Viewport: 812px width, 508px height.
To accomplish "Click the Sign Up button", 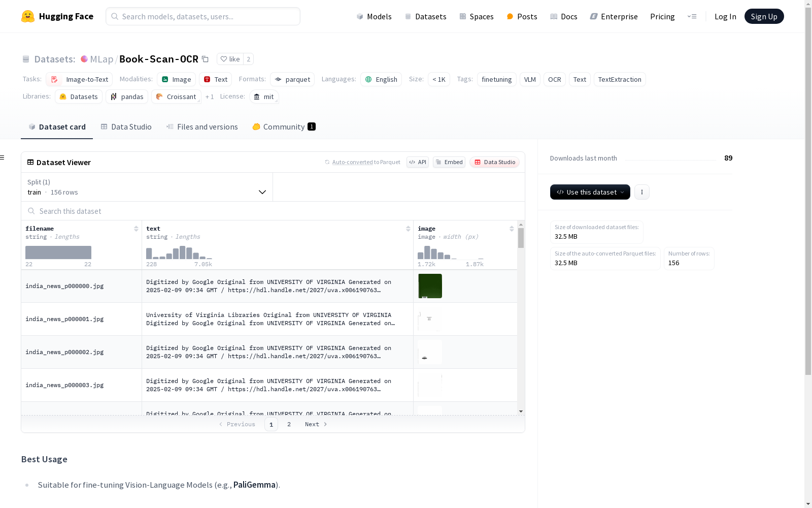I will pyautogui.click(x=764, y=16).
